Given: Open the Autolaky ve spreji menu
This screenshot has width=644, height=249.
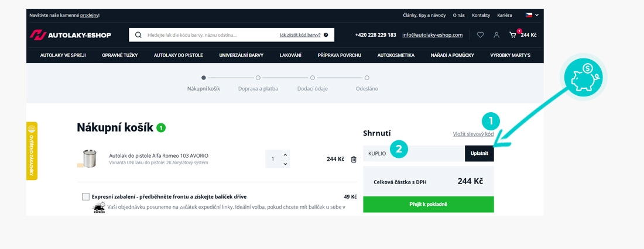Looking at the screenshot, I should pos(63,56).
